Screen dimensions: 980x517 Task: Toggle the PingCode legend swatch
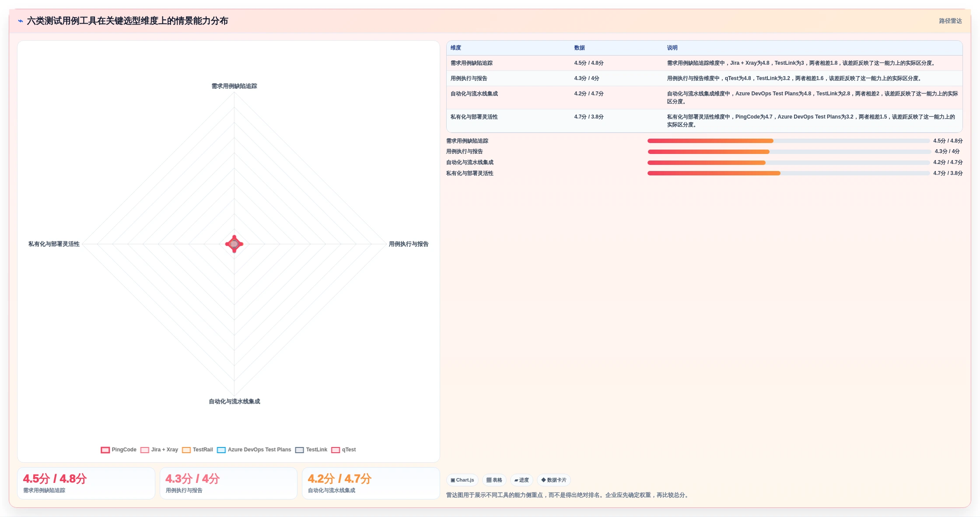point(105,450)
